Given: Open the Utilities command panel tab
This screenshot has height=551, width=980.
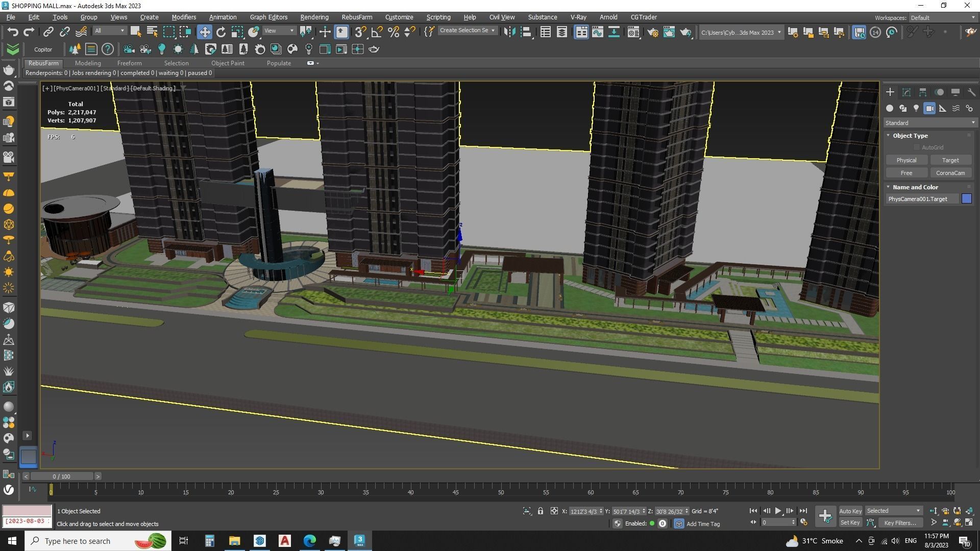Looking at the screenshot, I should click(x=971, y=92).
